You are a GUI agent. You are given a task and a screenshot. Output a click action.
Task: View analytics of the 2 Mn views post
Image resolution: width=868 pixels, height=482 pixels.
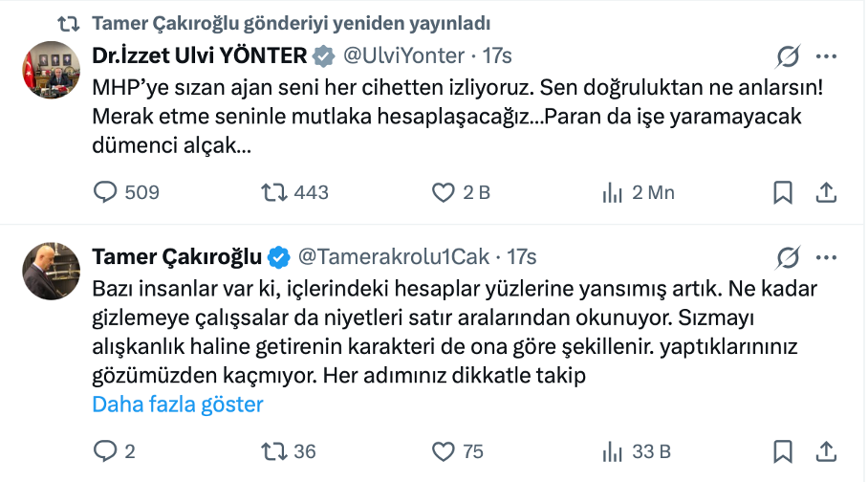click(x=613, y=192)
